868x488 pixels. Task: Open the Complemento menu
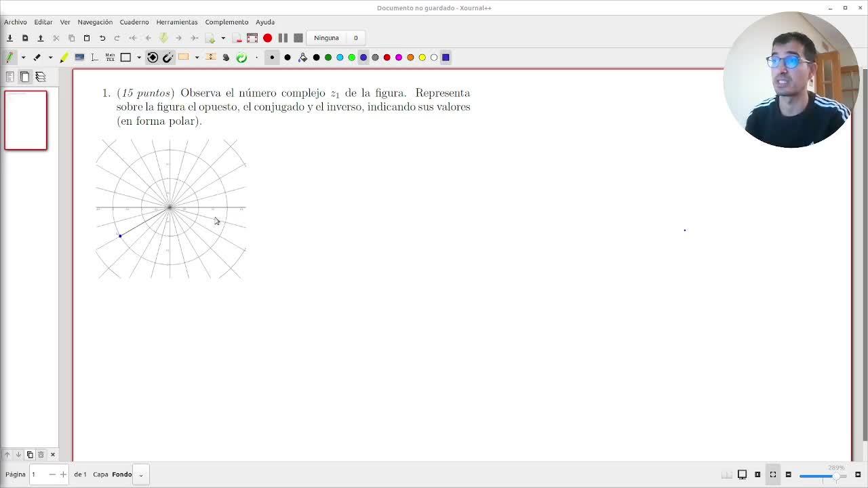click(x=226, y=22)
